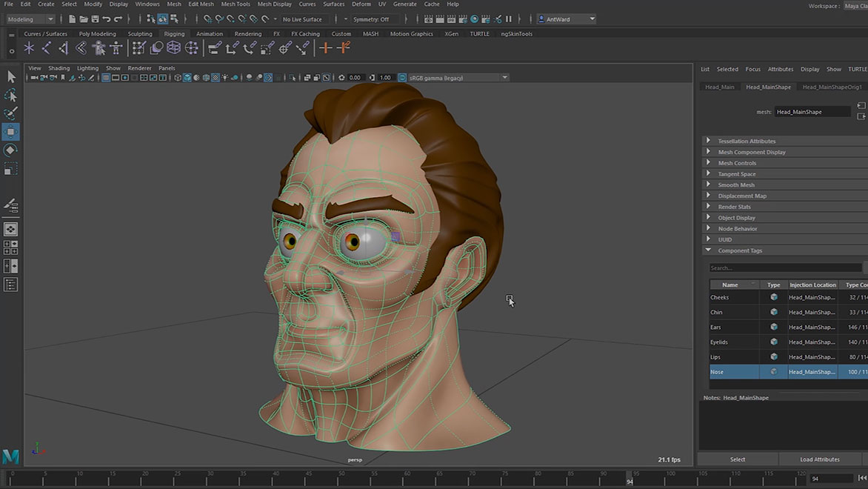Screen dimensions: 868x489
Task: Activate the Lasso selection tool
Action: pos(10,95)
